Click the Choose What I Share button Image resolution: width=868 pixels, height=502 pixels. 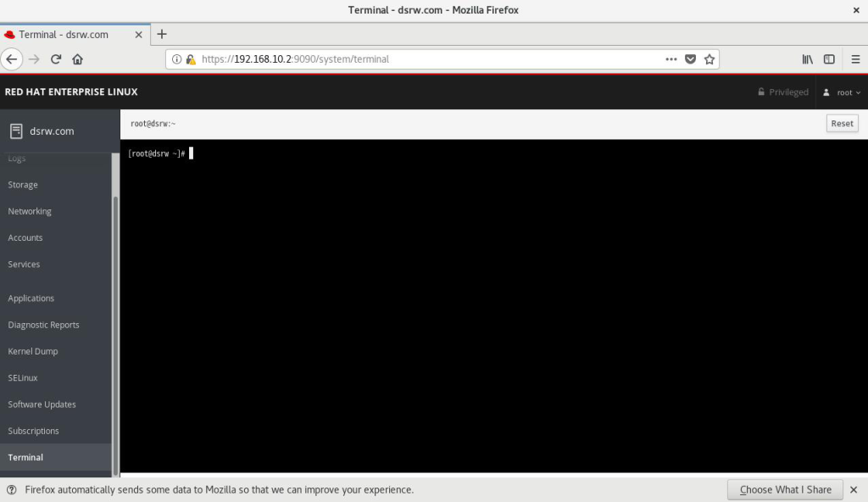(x=785, y=490)
